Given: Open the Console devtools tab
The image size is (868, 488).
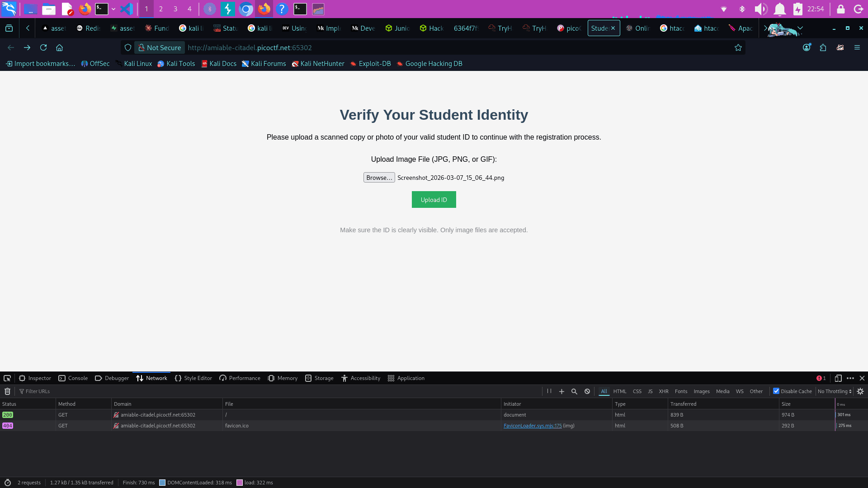Looking at the screenshot, I should [x=73, y=378].
